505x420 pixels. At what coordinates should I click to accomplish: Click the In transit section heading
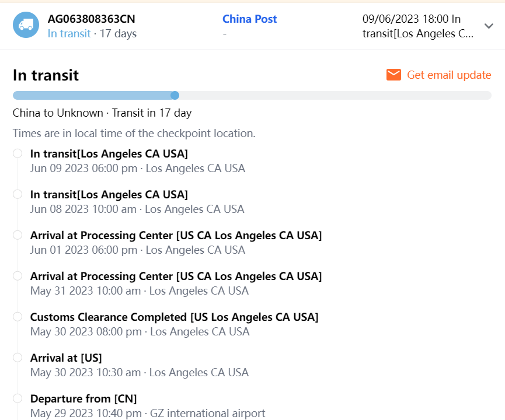(x=46, y=75)
